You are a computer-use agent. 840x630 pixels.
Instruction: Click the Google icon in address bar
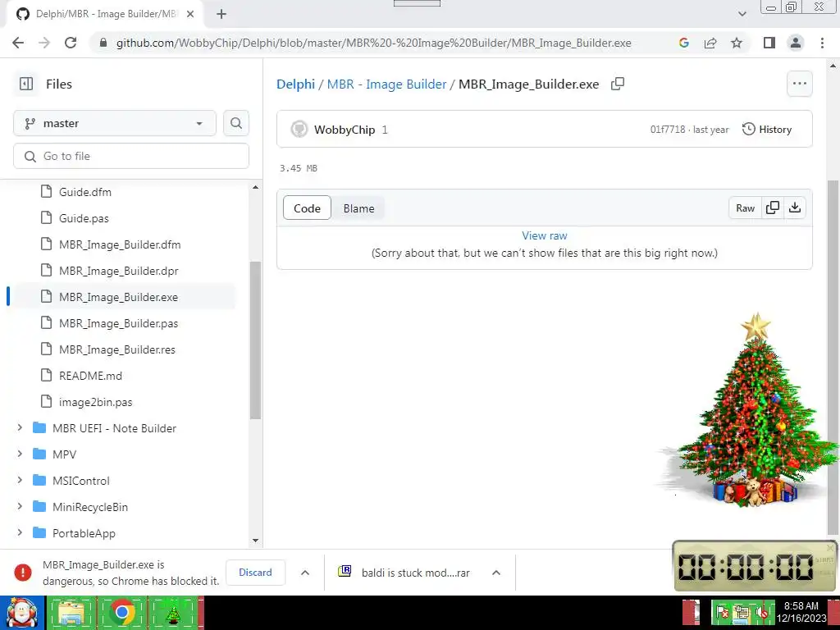pos(683,43)
